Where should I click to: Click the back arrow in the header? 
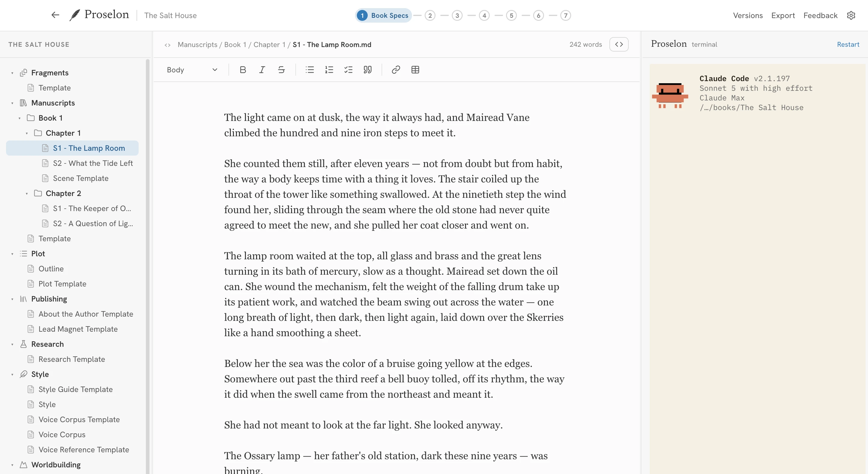[55, 15]
